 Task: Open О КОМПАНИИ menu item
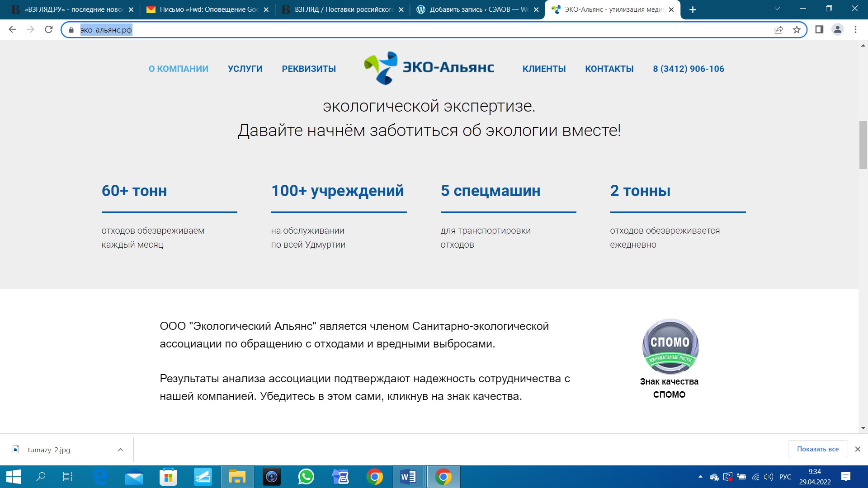coord(179,69)
